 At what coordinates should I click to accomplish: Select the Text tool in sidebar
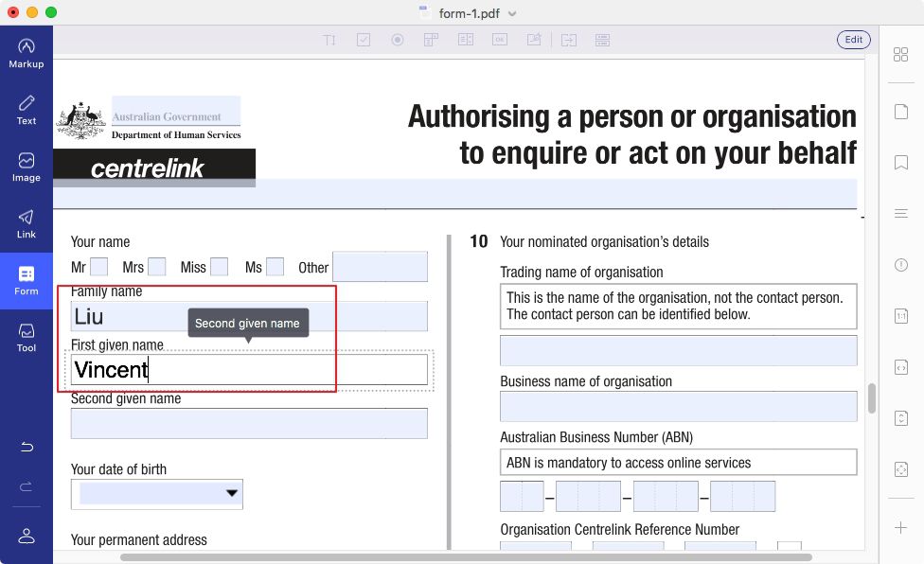pos(26,110)
